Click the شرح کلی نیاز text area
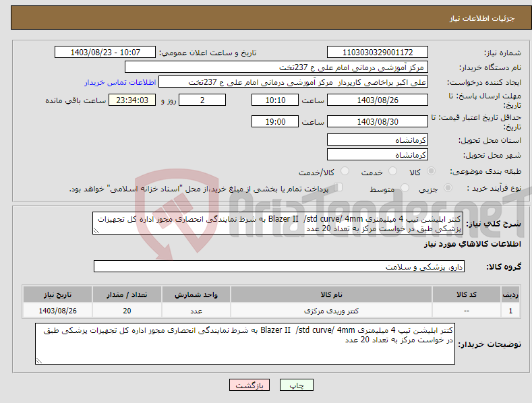This screenshot has height=403, width=532. pyautogui.click(x=278, y=223)
